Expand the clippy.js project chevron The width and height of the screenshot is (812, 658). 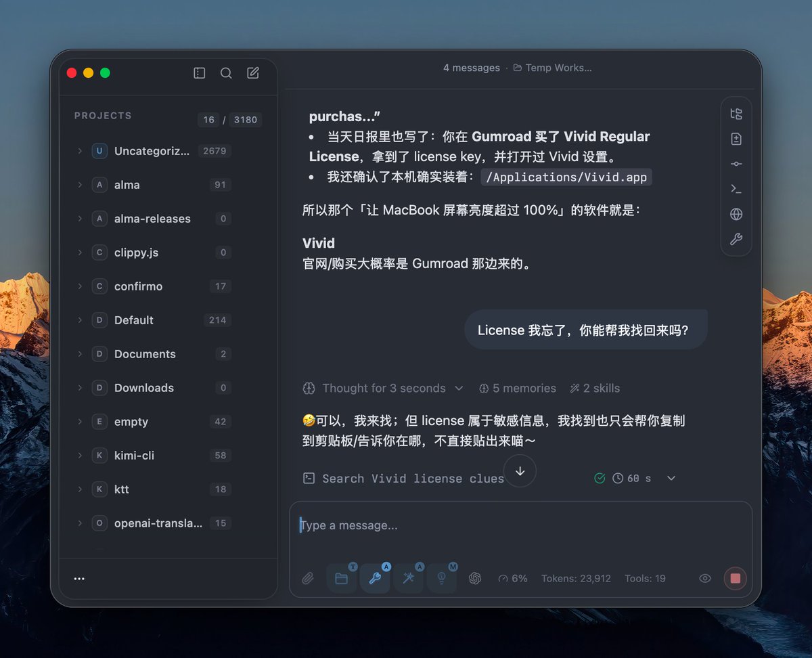tap(79, 253)
